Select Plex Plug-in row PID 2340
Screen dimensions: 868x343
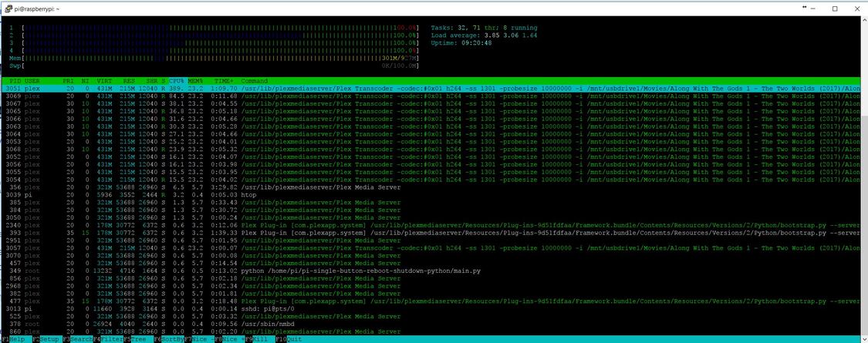coord(432,225)
